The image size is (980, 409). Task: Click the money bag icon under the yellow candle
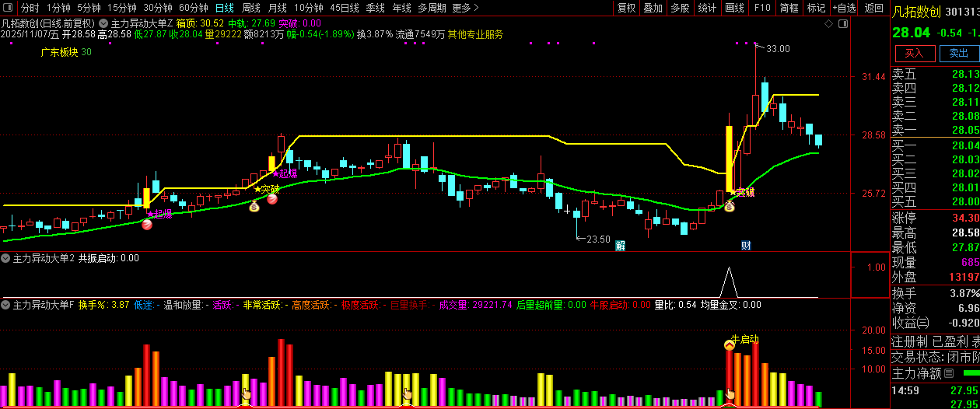[730, 207]
